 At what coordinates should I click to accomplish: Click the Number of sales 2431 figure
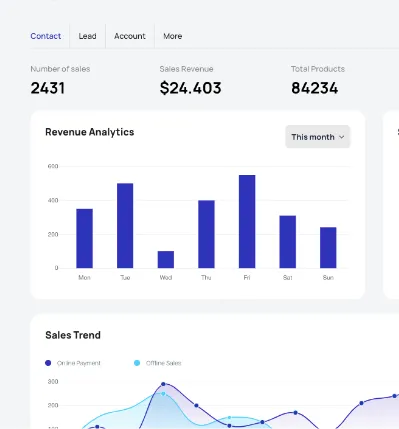(x=48, y=88)
